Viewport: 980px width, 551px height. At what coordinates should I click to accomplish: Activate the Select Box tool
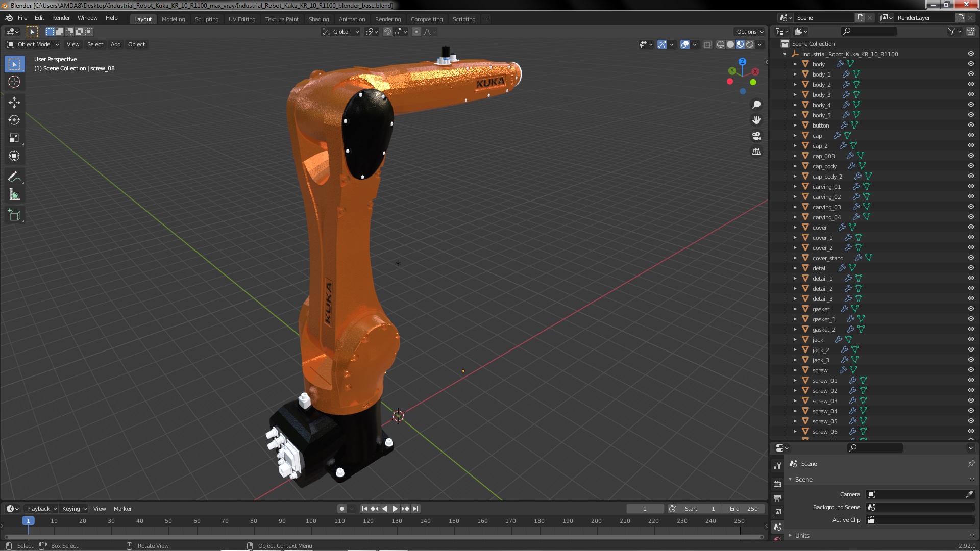(14, 64)
